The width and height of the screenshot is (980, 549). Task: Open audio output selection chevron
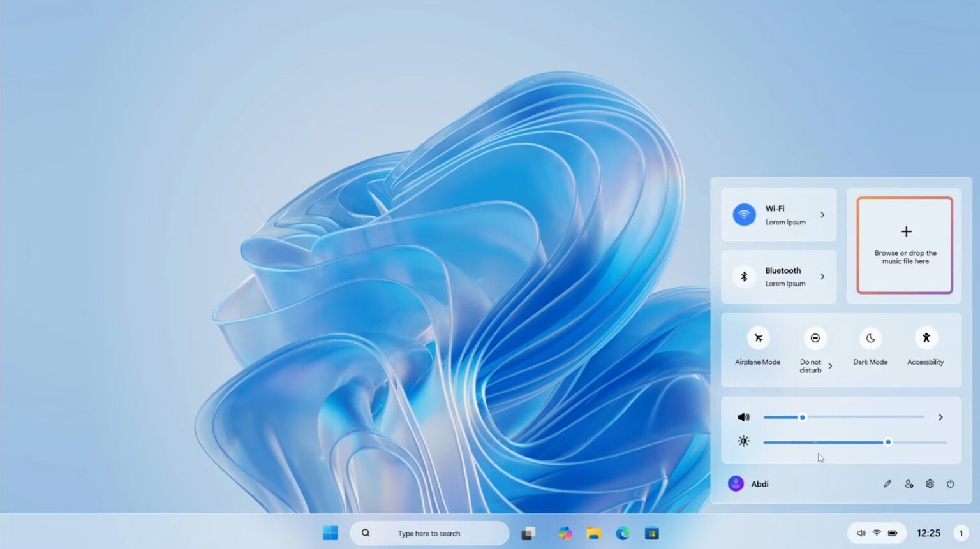pyautogui.click(x=940, y=417)
